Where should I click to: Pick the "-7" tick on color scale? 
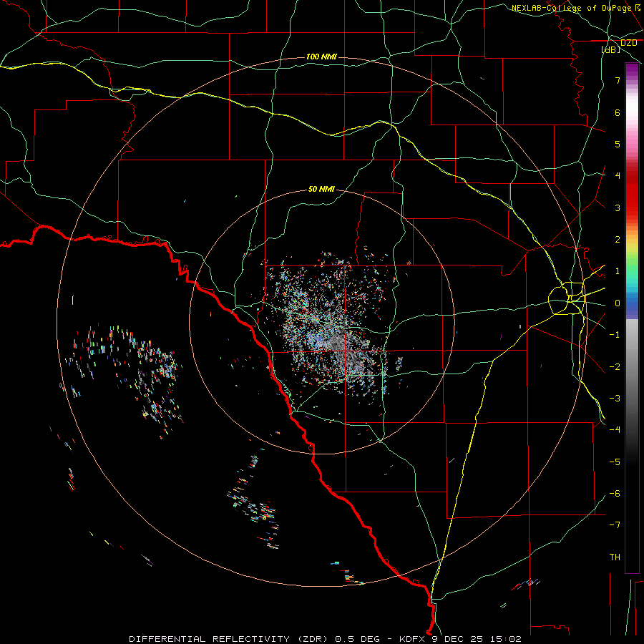615,525
